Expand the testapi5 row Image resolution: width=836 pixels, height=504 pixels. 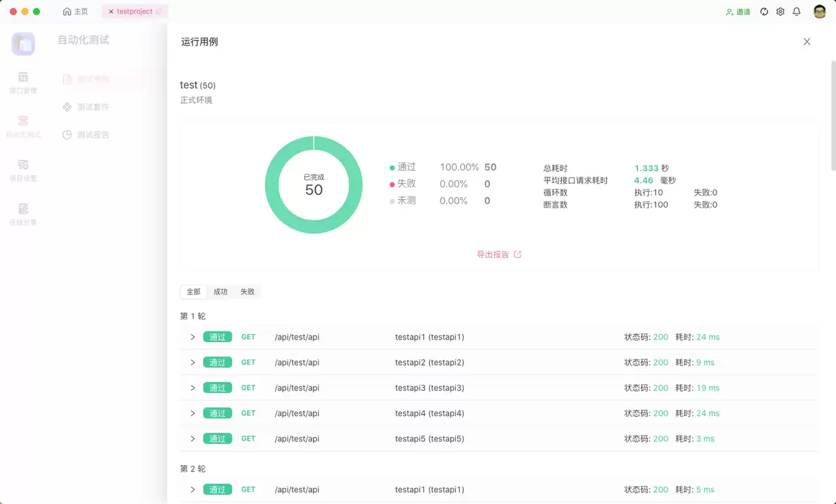(193, 439)
